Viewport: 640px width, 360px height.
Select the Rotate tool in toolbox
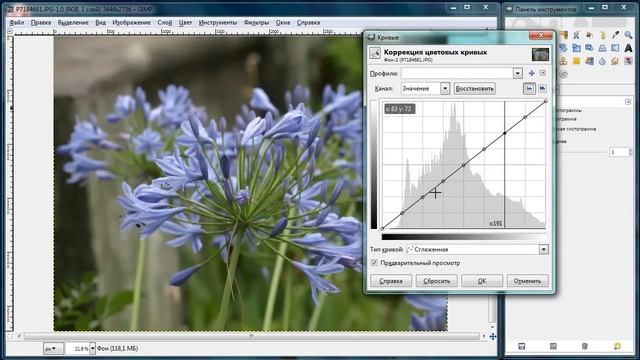coord(563,48)
